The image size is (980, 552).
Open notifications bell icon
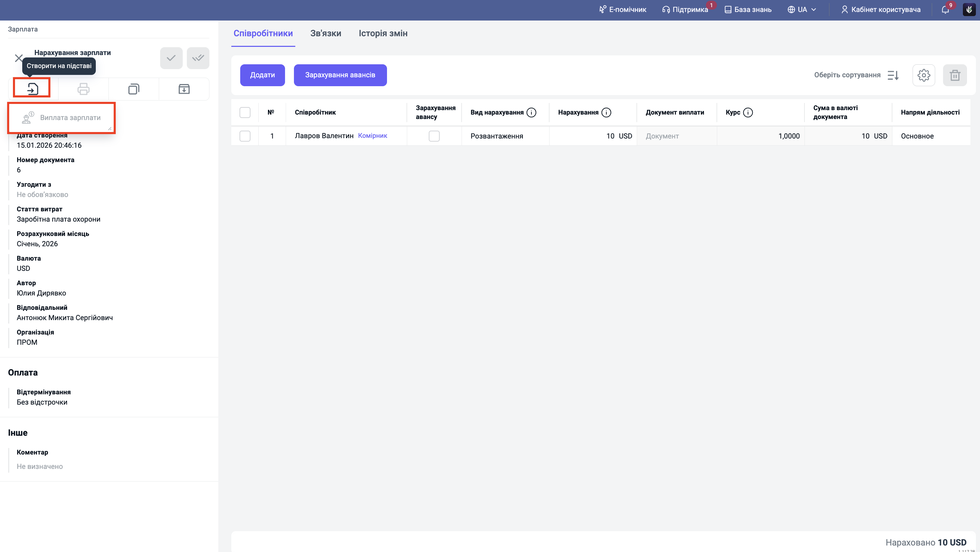(x=945, y=10)
